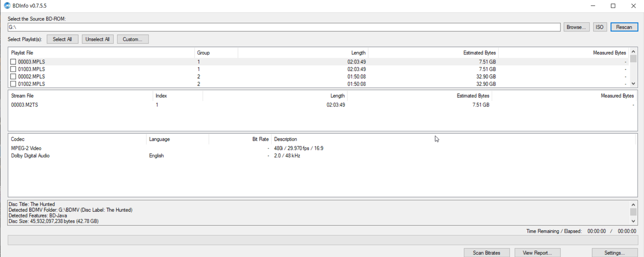Click the Browse... button
Viewport: 644px width, 257px height.
pos(576,27)
